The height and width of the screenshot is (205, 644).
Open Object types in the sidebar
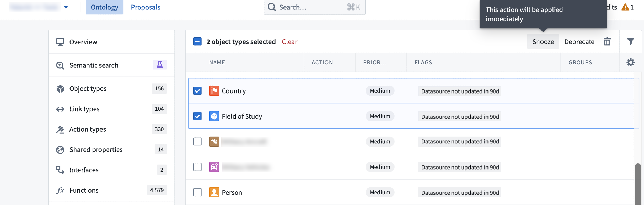point(111,89)
